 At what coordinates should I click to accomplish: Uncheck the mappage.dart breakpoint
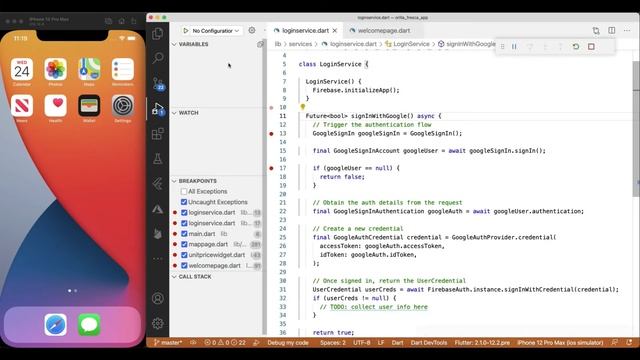pos(184,244)
